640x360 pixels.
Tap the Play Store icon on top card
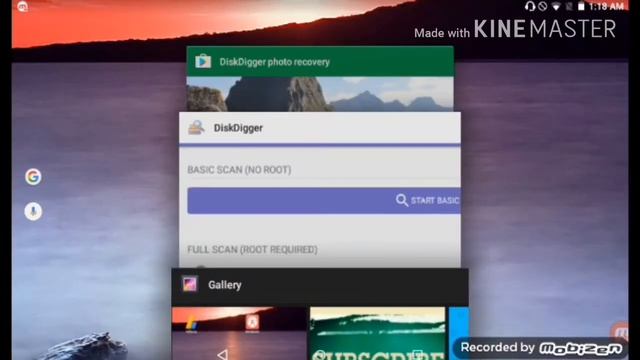(203, 62)
